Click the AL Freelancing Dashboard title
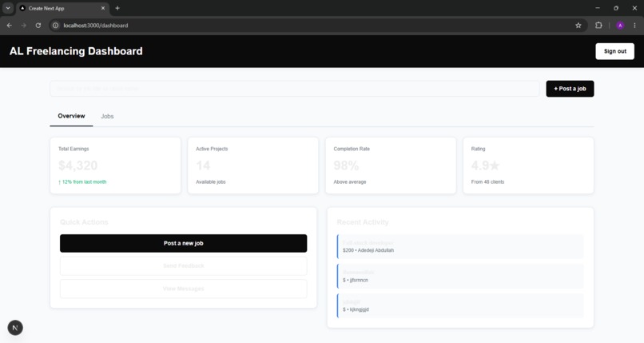Screen dimensions: 644x343 pyautogui.click(x=76, y=51)
